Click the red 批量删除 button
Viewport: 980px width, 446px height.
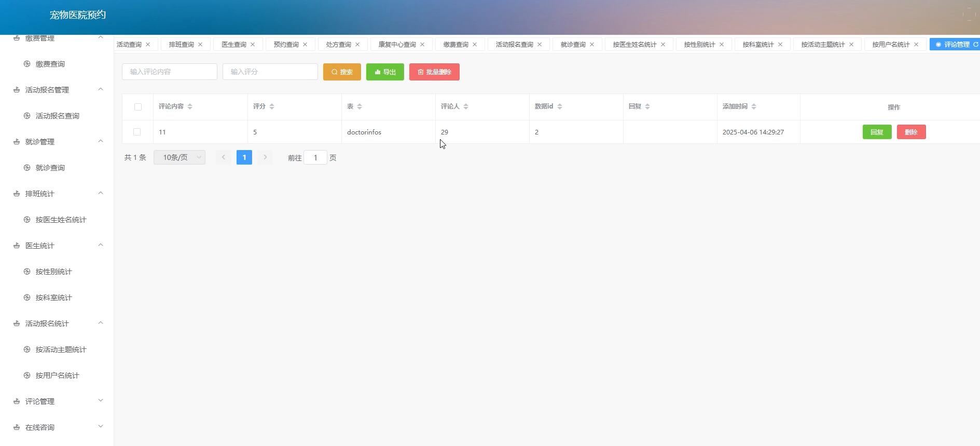(x=434, y=72)
